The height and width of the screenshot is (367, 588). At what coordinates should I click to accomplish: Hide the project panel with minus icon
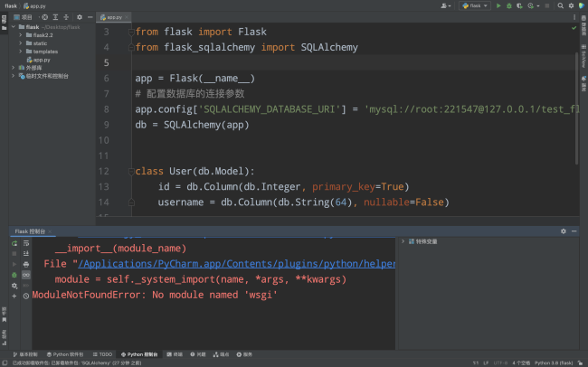tap(90, 17)
